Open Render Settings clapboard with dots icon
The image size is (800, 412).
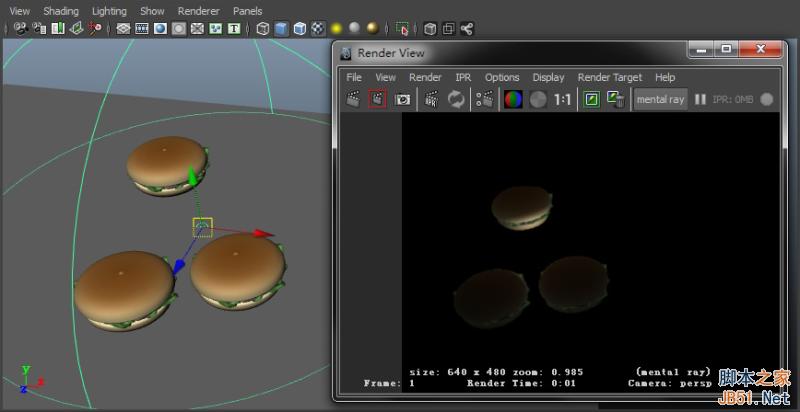[x=485, y=99]
